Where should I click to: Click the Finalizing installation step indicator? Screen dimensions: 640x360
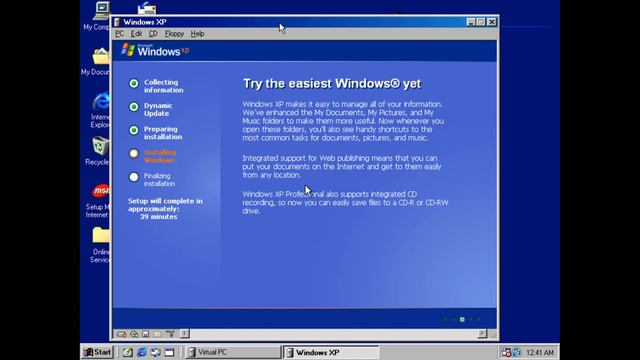134,177
